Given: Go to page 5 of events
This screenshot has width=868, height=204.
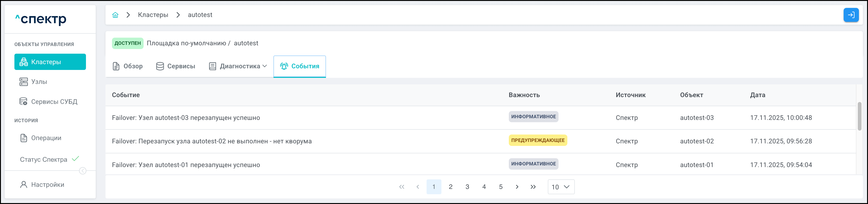Looking at the screenshot, I should 500,187.
